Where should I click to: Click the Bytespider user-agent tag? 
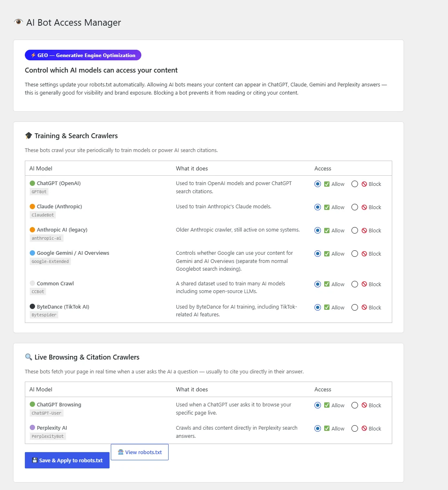coord(44,315)
